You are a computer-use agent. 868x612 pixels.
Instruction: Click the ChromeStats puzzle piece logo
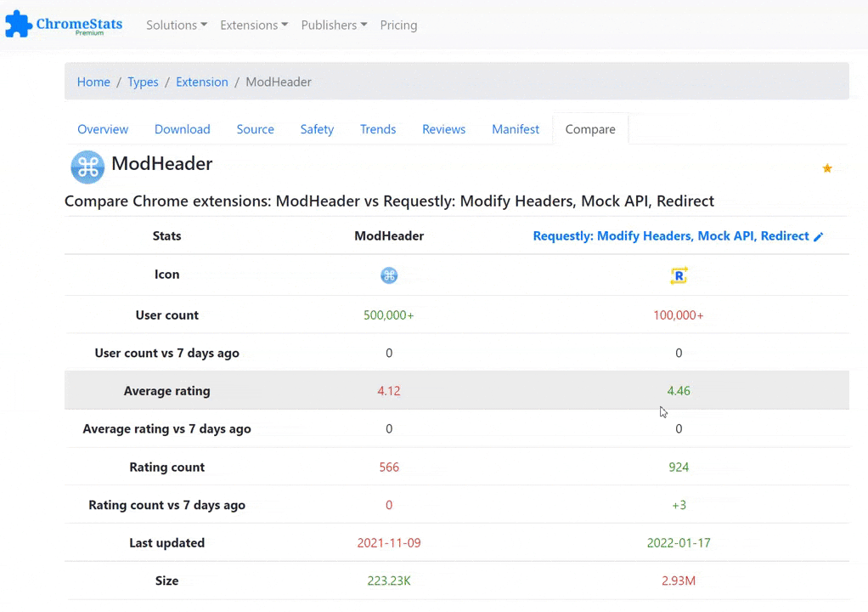point(19,24)
